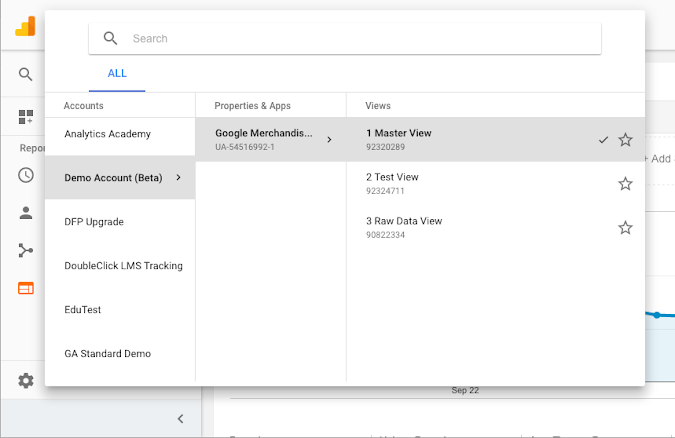Expand the Google Merchandise Store property arrow

coord(329,140)
